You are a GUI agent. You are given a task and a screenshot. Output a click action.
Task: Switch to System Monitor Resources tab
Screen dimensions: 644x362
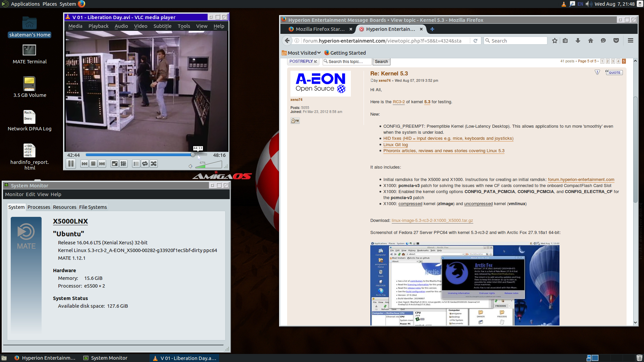point(64,207)
